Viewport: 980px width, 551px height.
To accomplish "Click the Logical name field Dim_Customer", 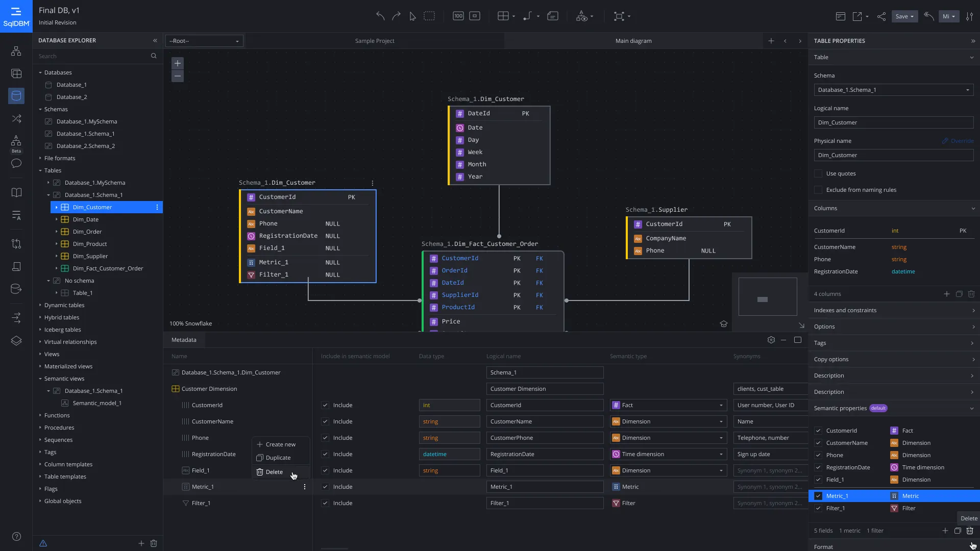I will 893,122.
